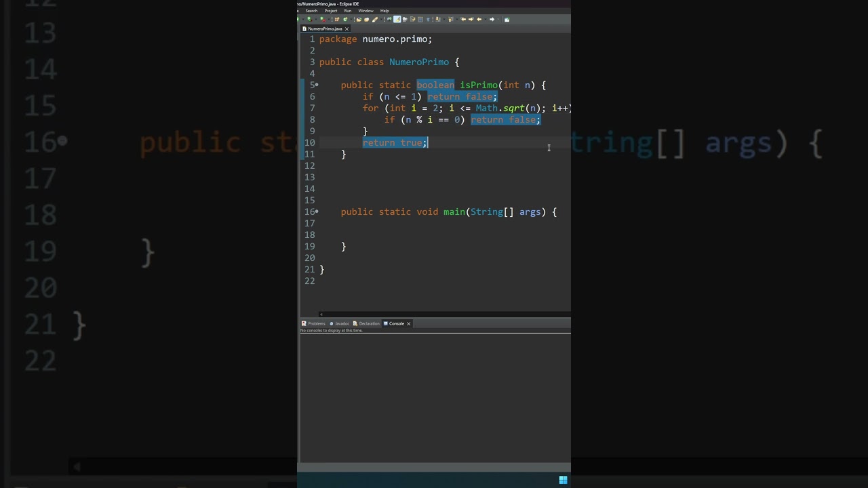Click class name 'NumeroPrimo' on line 3
This screenshot has width=868, height=488.
coord(419,62)
